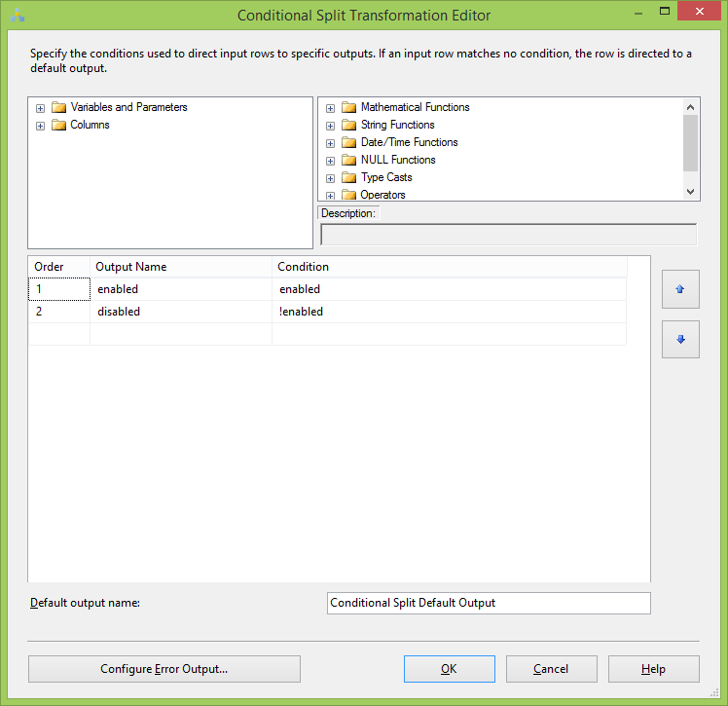Click the Type Casts folder icon
The image size is (728, 706).
coord(348,178)
